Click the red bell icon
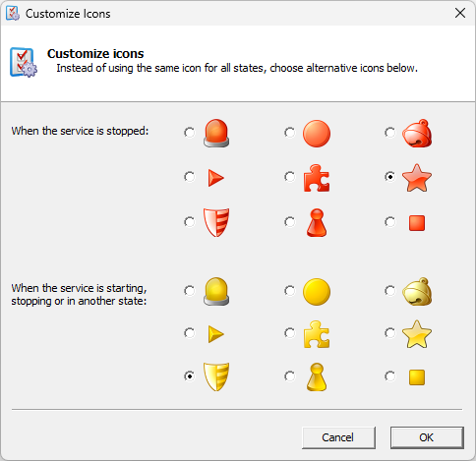This screenshot has width=476, height=461. pos(417,133)
